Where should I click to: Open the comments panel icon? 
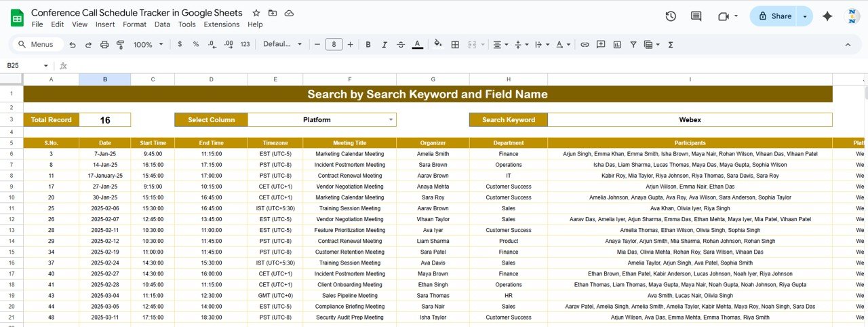pyautogui.click(x=696, y=16)
